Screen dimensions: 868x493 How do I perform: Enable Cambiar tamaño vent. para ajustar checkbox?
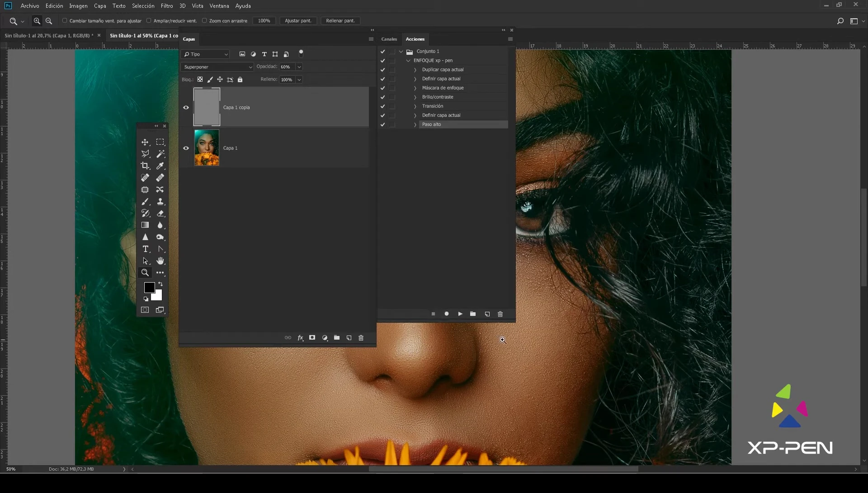point(65,20)
